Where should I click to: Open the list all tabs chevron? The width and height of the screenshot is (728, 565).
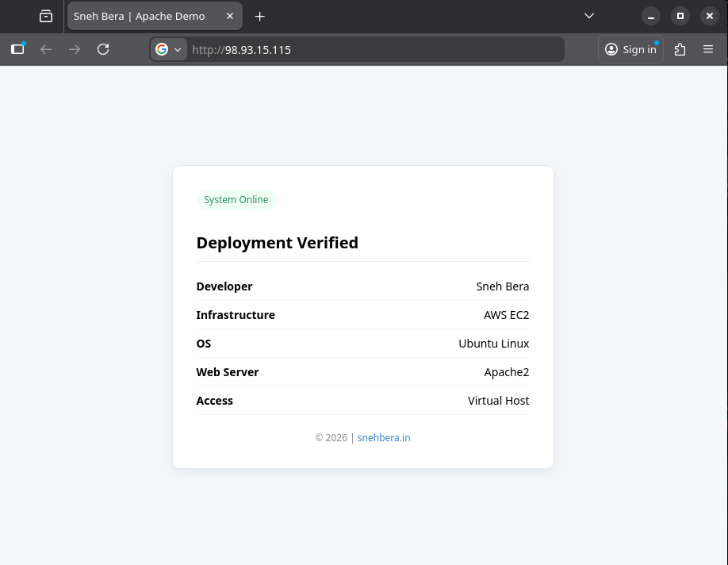pos(588,16)
